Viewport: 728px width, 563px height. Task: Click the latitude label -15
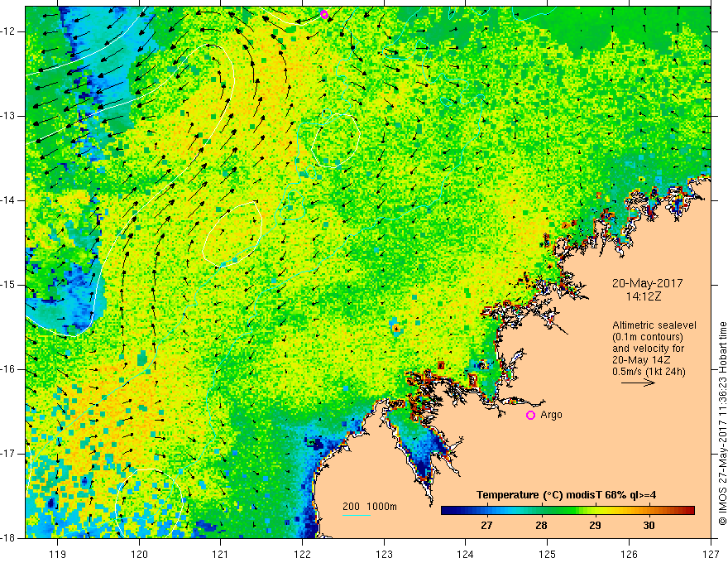pyautogui.click(x=9, y=285)
